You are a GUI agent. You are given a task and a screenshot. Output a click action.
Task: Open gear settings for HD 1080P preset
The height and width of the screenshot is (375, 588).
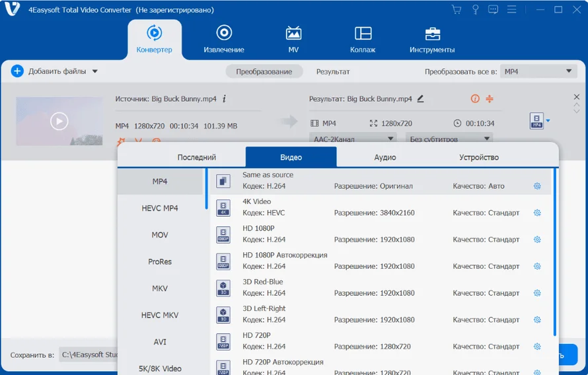coord(537,240)
